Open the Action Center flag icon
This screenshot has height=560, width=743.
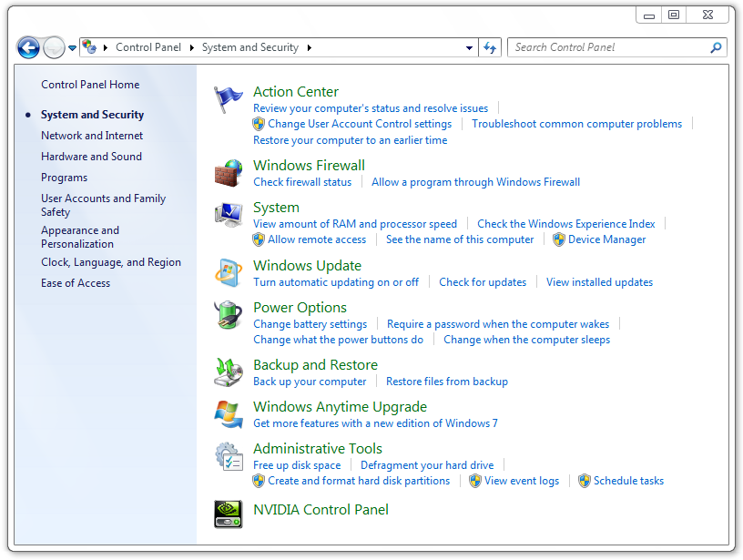click(228, 99)
